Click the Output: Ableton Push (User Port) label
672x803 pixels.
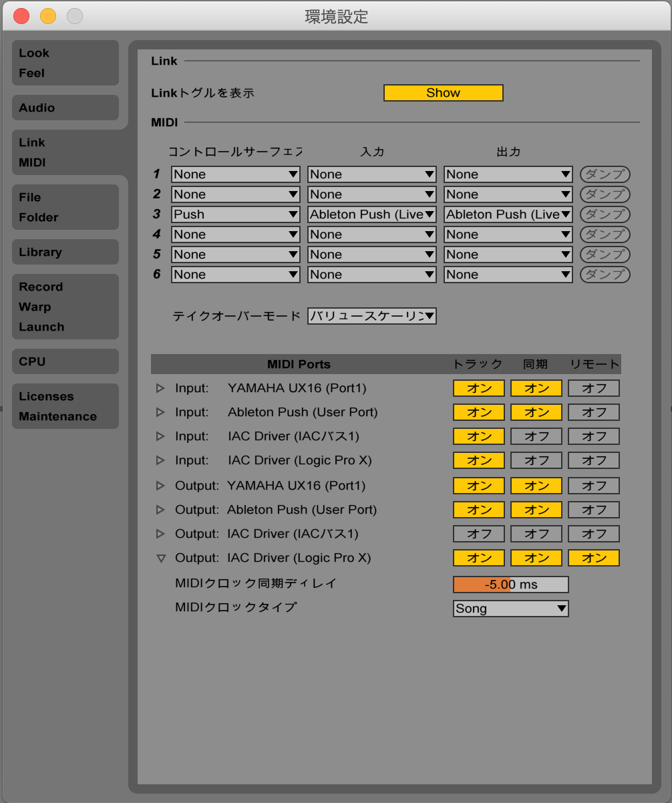276,510
